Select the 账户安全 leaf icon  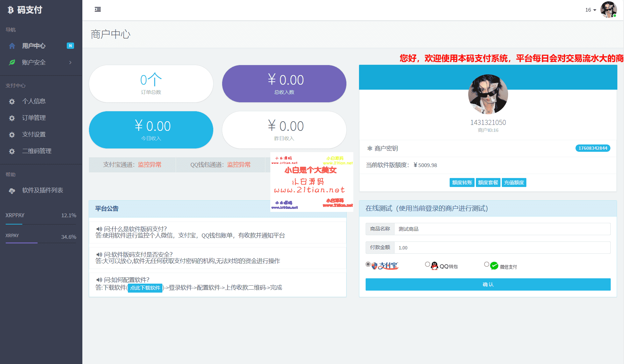(x=12, y=62)
